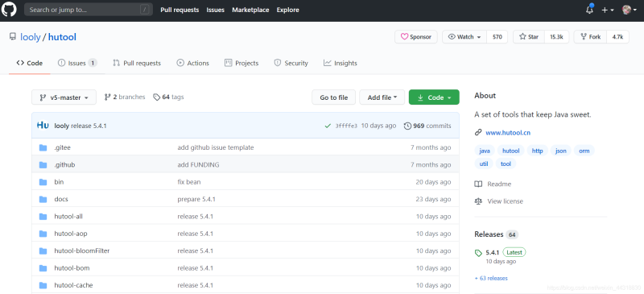Click the Go to file button
The width and height of the screenshot is (644, 294).
click(x=333, y=97)
